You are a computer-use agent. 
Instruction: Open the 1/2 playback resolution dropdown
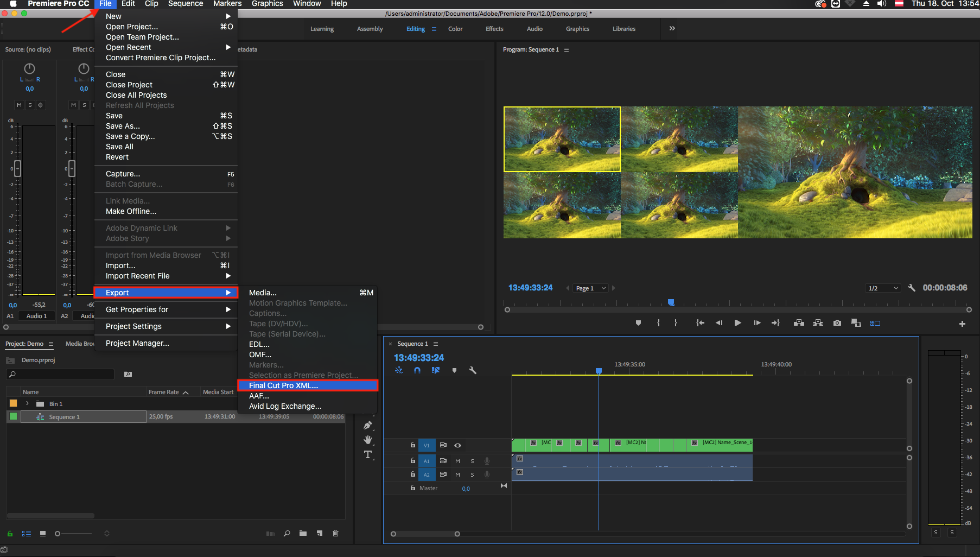(883, 288)
